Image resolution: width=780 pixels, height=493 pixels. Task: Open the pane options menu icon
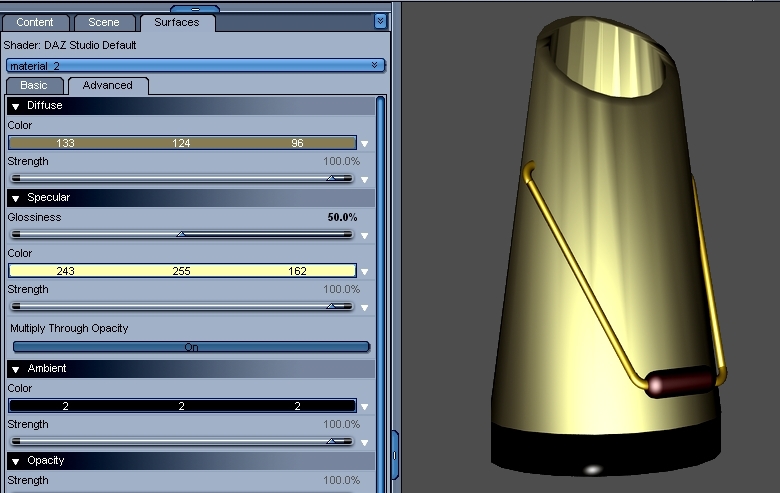[x=380, y=21]
